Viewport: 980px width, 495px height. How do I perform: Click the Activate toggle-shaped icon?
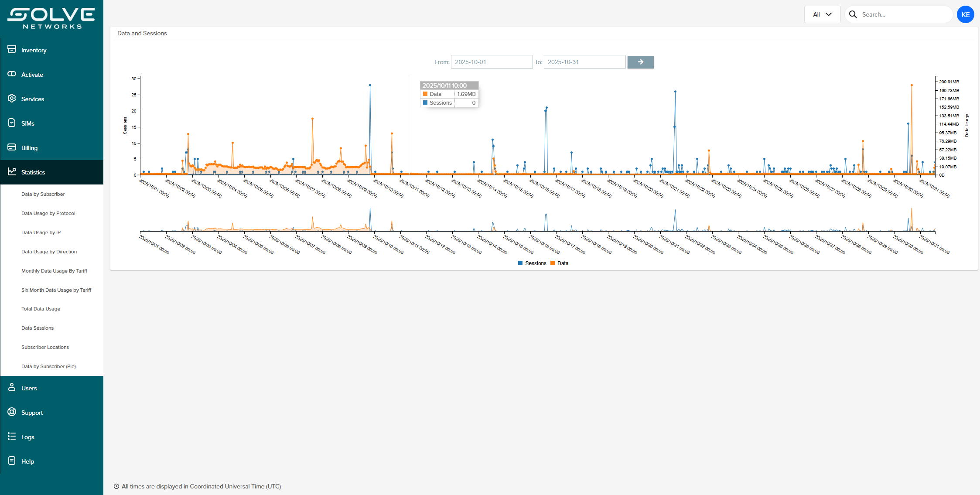click(12, 74)
